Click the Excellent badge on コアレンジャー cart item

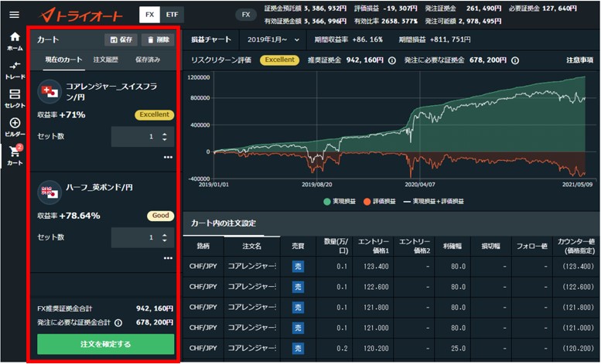click(x=154, y=114)
